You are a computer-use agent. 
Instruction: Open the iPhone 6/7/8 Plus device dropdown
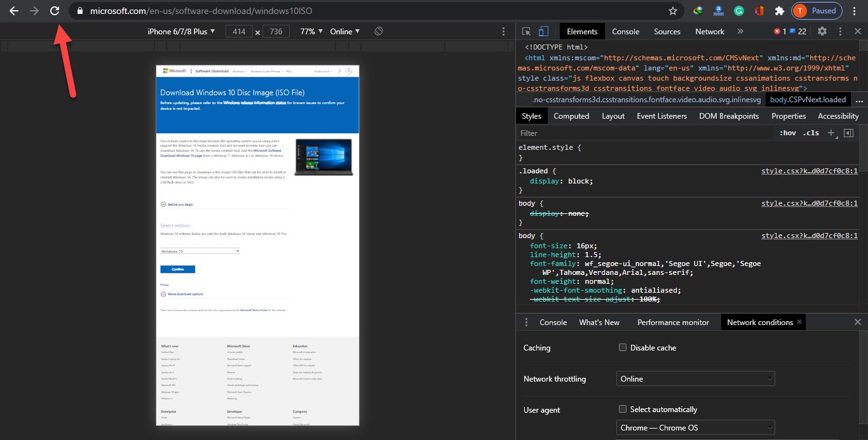181,31
